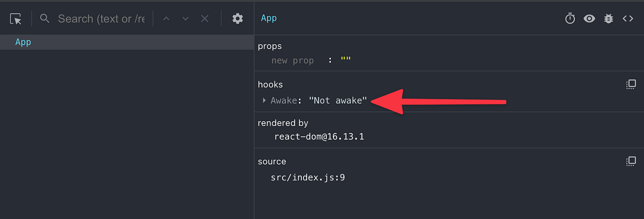644x219 pixels.
Task: Click the new prop name field
Action: [x=293, y=60]
